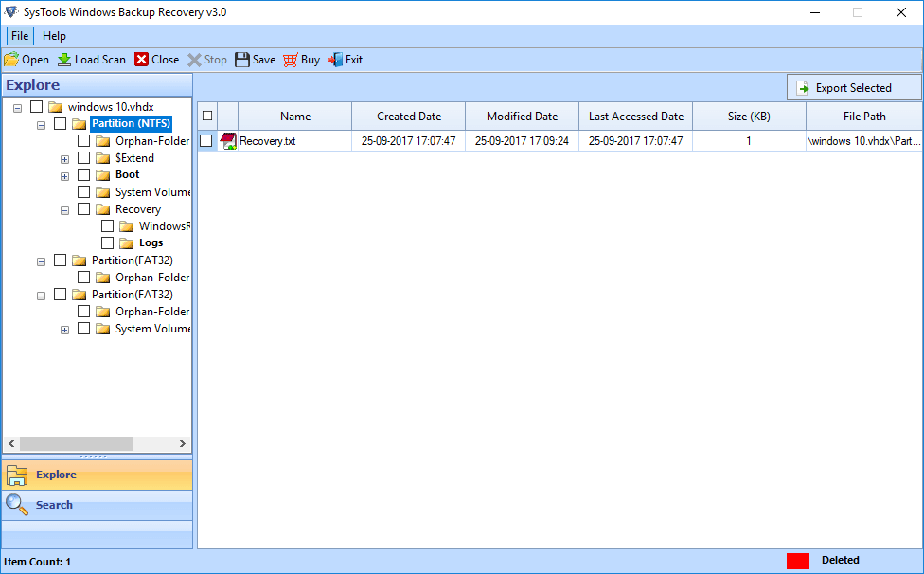Expand the Boot folder node
Viewport: 924px width, 574px height.
coord(64,177)
